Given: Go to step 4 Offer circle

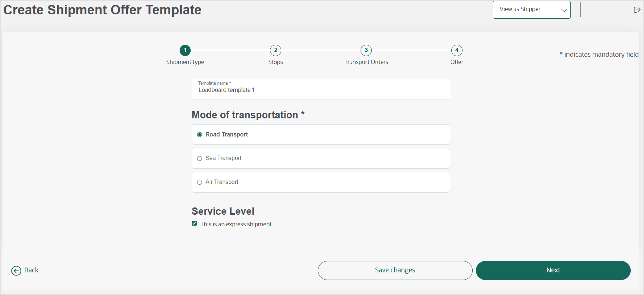Looking at the screenshot, I should point(456,50).
